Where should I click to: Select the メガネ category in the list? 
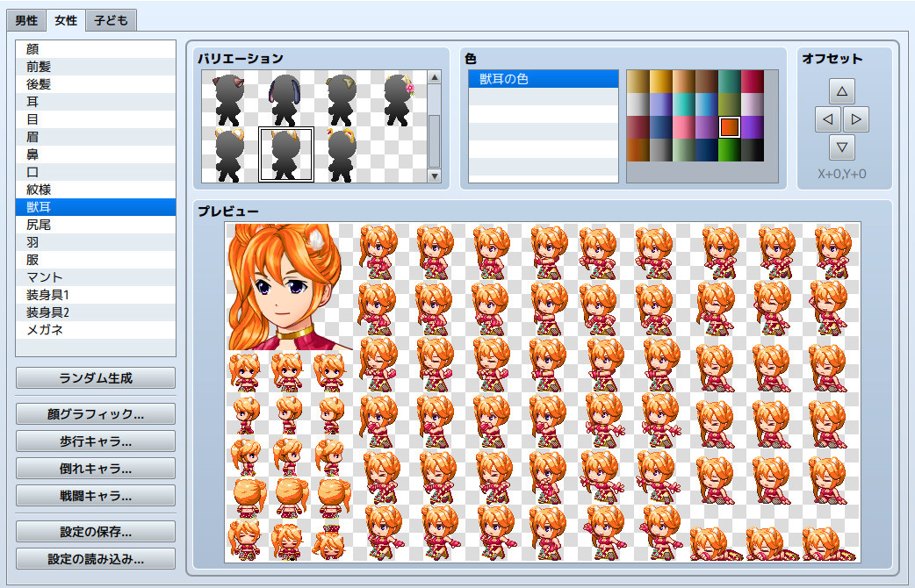(x=95, y=330)
